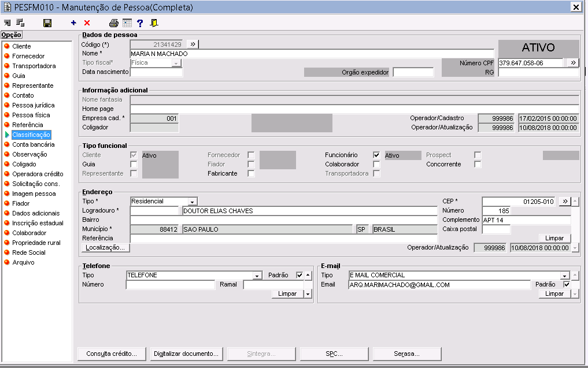
Task: Click the Localização... button
Action: tap(105, 247)
